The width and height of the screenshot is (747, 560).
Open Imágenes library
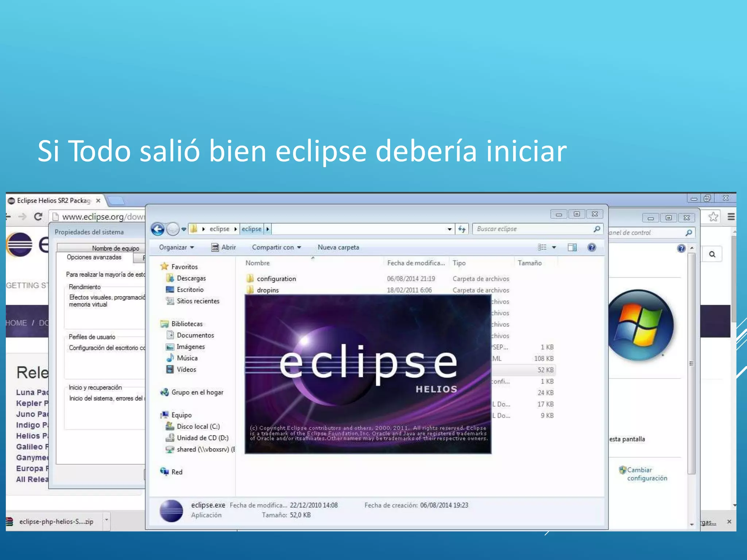(x=186, y=347)
